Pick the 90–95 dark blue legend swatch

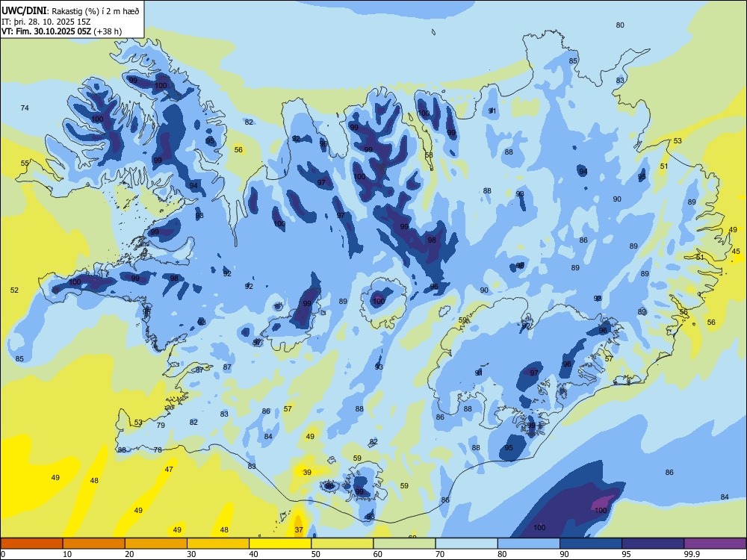click(x=590, y=544)
